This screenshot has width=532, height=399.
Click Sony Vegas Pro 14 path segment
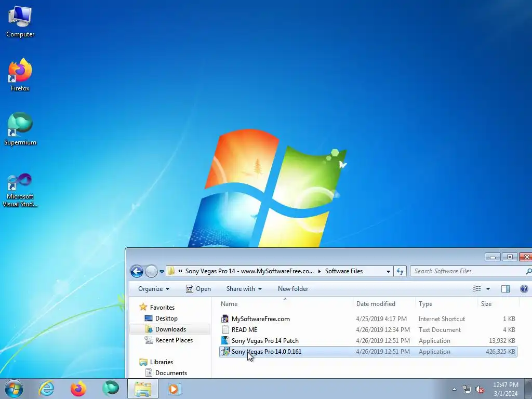coord(249,271)
